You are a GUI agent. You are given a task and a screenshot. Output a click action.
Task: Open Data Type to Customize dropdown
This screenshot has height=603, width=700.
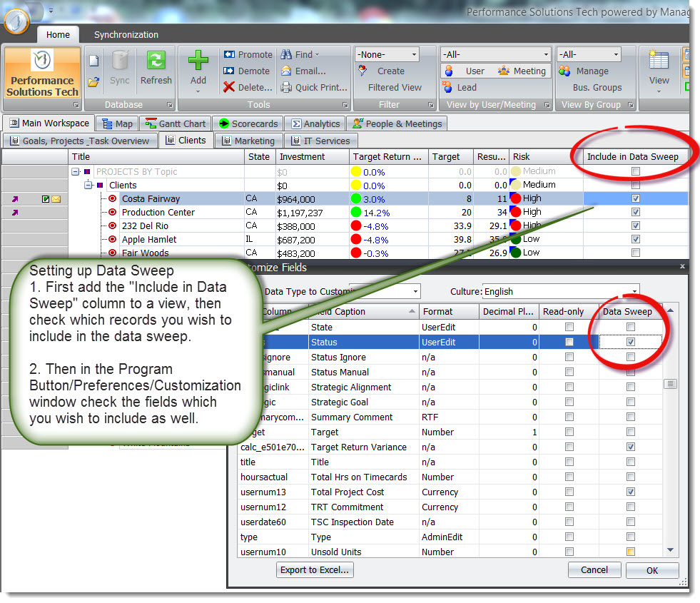tap(415, 291)
